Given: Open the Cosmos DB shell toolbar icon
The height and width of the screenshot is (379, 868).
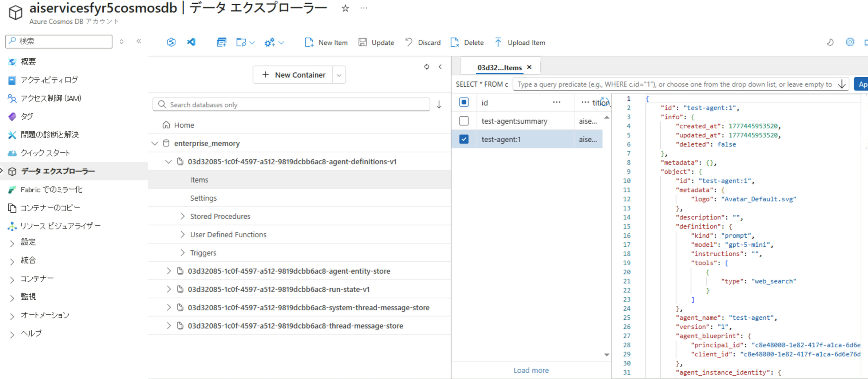Looking at the screenshot, I should coord(171,42).
